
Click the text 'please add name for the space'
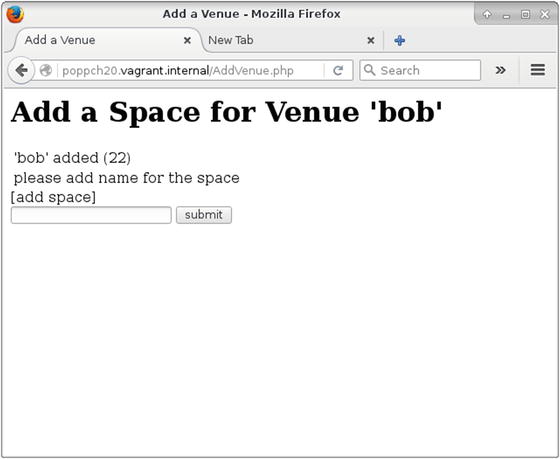click(126, 178)
